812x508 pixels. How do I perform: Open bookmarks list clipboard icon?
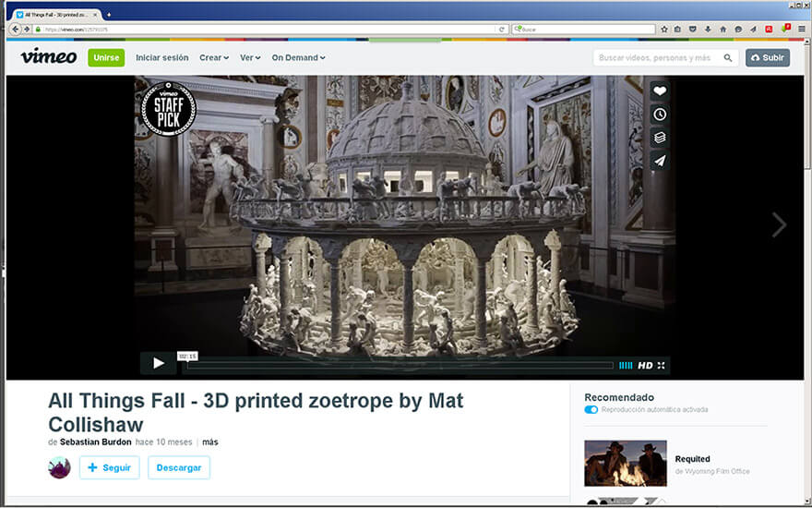[677, 30]
